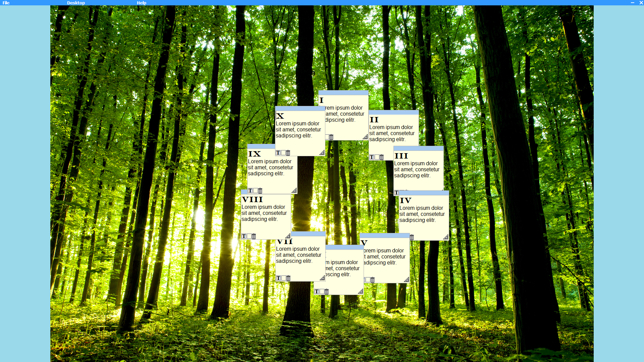Viewport: 644px width, 362px height.
Task: Click the color square on note X
Action: 283,153
